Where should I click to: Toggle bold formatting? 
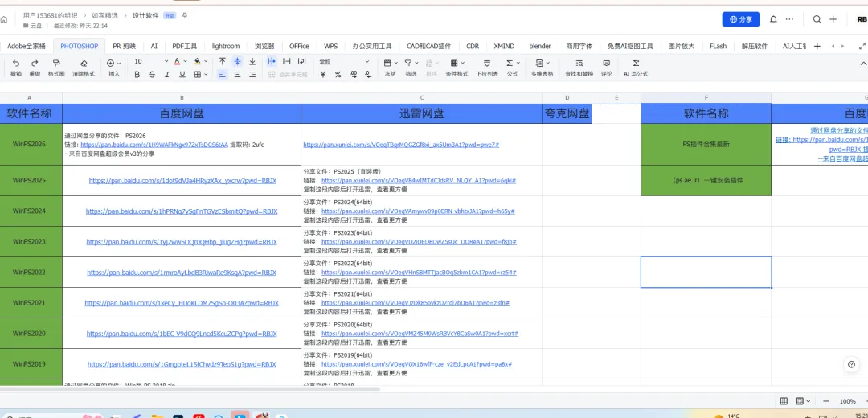(137, 74)
